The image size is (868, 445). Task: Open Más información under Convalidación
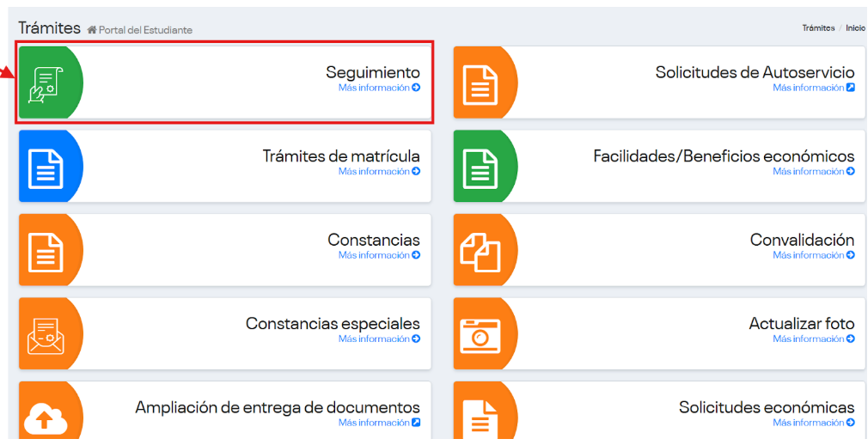tap(813, 255)
